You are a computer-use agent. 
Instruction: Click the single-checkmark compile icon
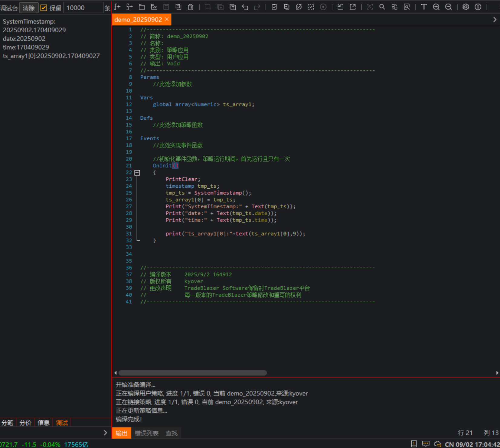click(x=274, y=7)
